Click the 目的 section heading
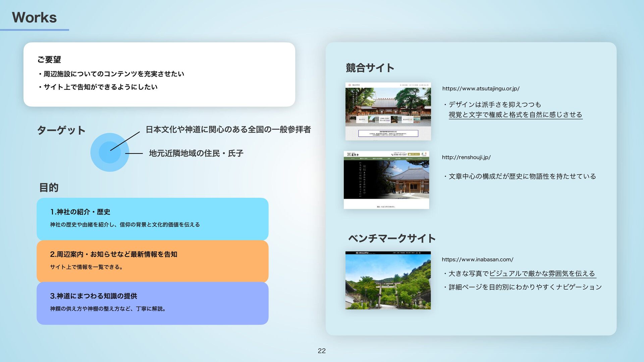The width and height of the screenshot is (644, 362). pyautogui.click(x=49, y=187)
